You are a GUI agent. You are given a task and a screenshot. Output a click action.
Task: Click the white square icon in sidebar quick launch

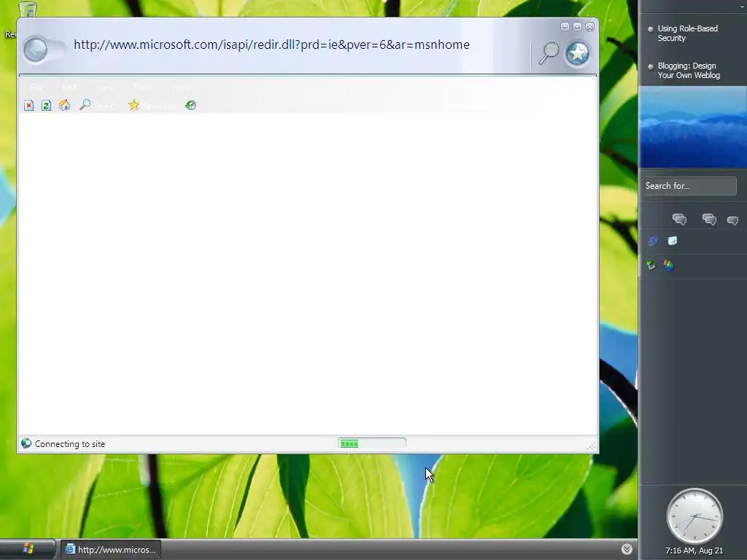[672, 241]
